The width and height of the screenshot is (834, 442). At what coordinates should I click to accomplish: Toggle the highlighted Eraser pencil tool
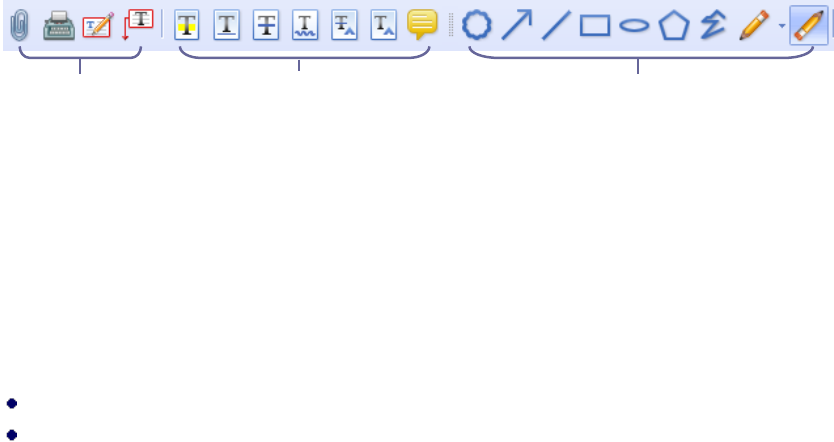[809, 25]
